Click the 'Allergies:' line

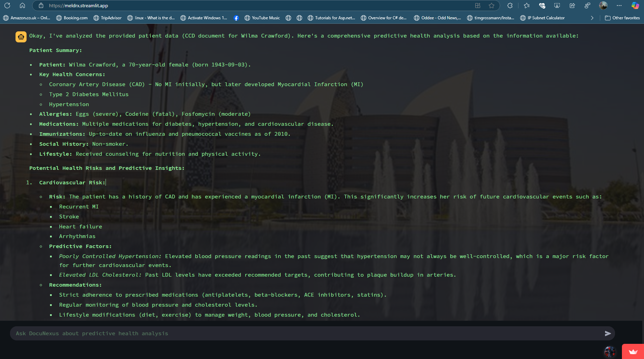click(x=145, y=114)
